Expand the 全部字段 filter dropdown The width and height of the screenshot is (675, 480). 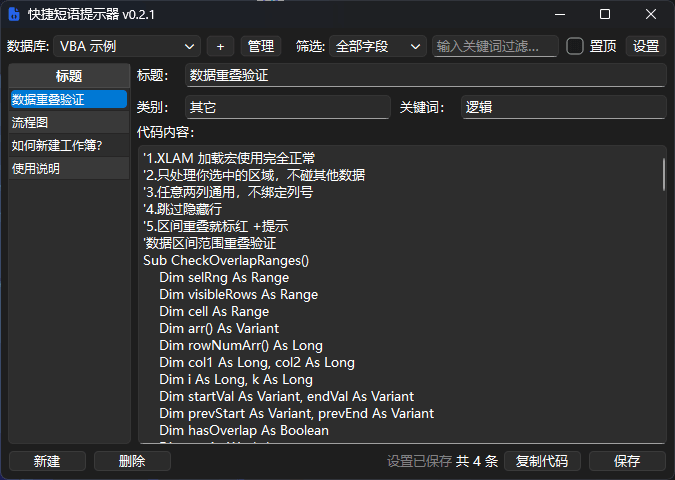click(378, 46)
